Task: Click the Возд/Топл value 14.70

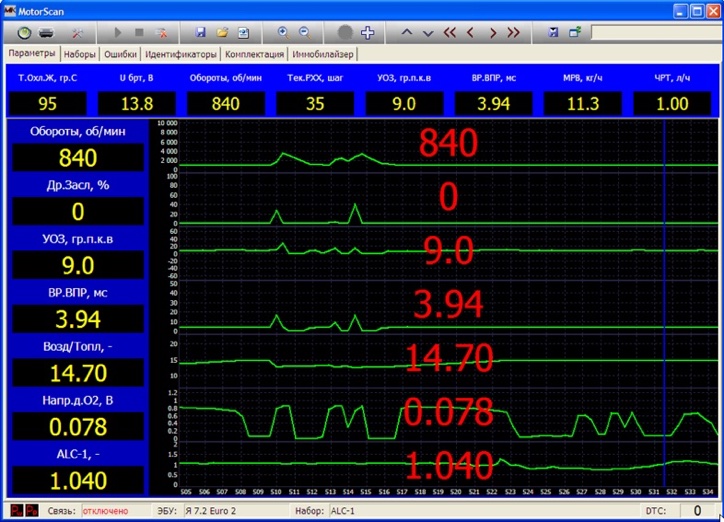Action: (x=78, y=373)
